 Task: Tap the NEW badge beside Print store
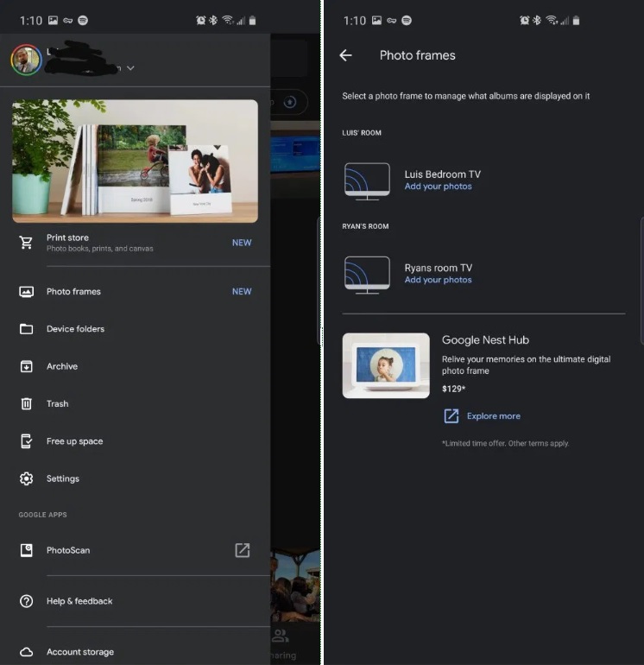242,243
